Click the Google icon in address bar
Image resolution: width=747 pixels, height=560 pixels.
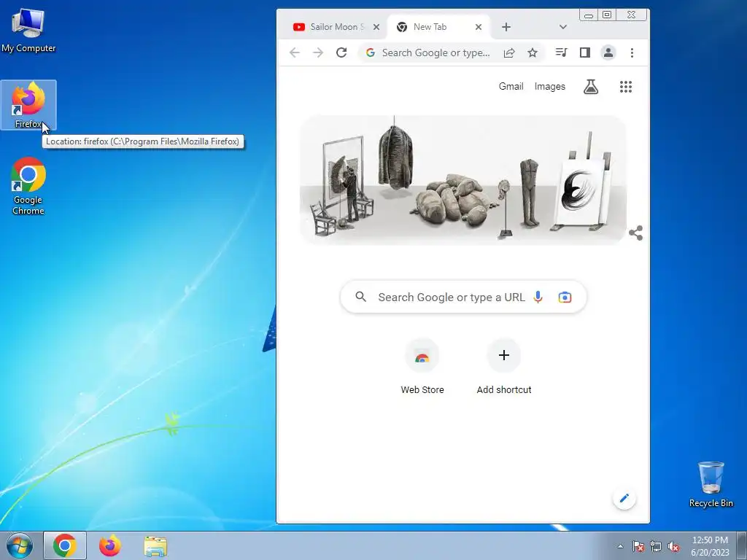(370, 52)
